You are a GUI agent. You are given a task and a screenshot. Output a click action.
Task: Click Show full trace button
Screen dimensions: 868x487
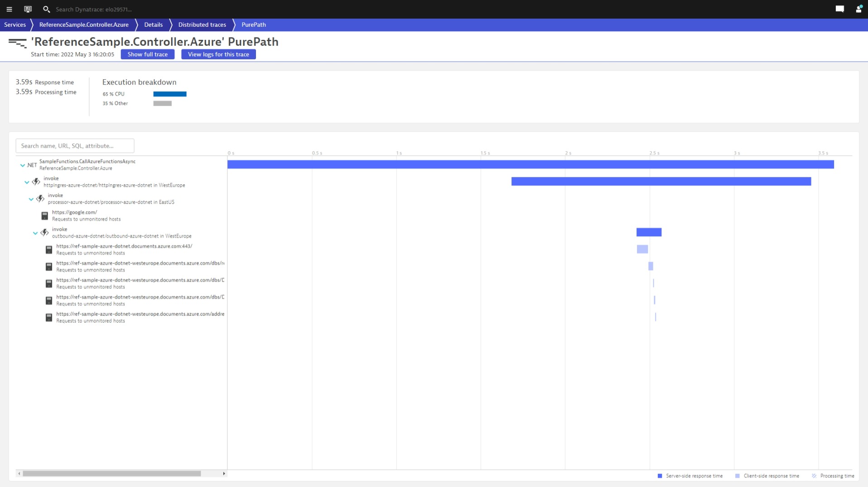(148, 54)
